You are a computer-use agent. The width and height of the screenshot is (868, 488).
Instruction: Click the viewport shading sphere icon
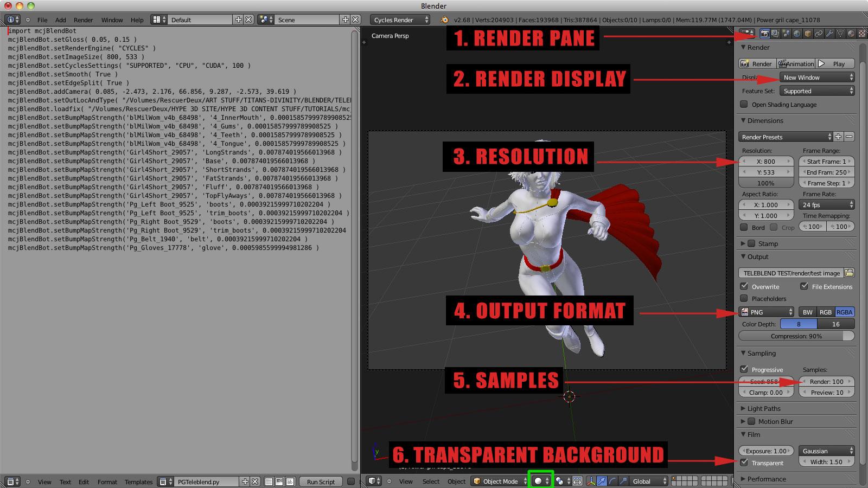point(541,481)
